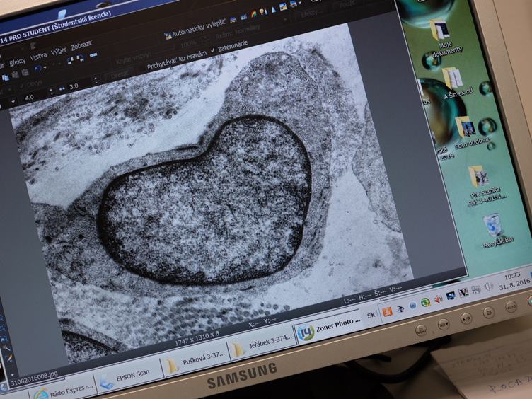
Task: Open the last top-toolbar icon with a dropdown
Action: pyautogui.click(x=295, y=4)
